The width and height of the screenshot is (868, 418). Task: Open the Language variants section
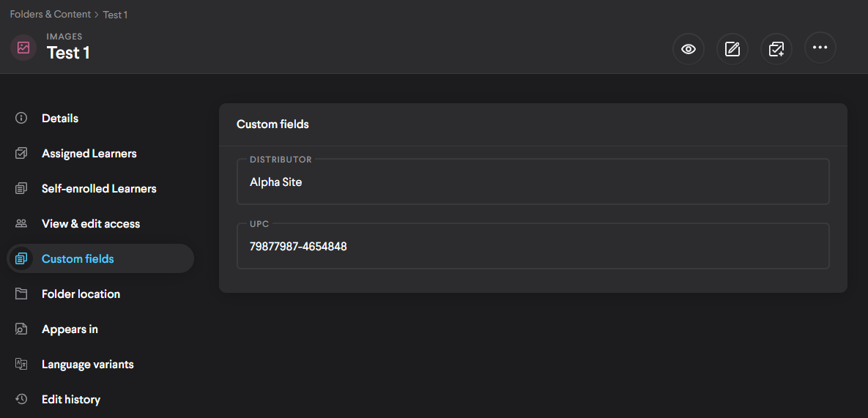pyautogui.click(x=87, y=365)
